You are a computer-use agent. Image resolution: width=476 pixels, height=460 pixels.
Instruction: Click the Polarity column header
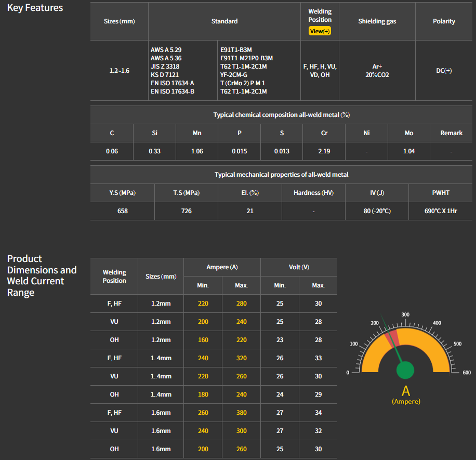(444, 21)
